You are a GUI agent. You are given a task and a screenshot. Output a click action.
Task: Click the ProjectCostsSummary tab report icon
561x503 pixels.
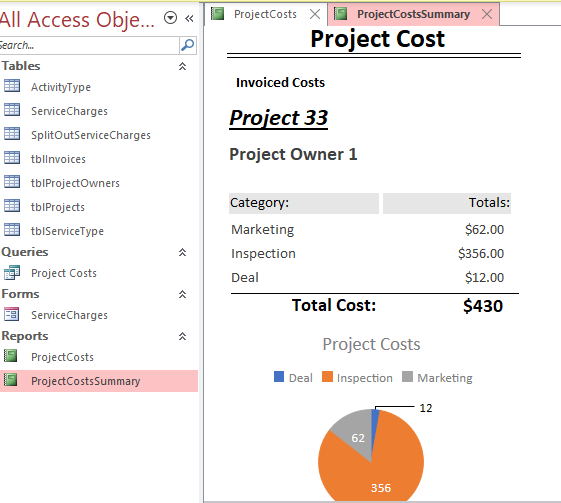tap(341, 14)
